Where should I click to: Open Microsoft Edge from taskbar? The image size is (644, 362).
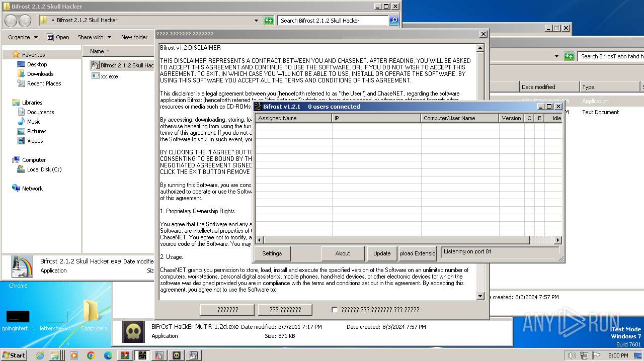(108, 355)
